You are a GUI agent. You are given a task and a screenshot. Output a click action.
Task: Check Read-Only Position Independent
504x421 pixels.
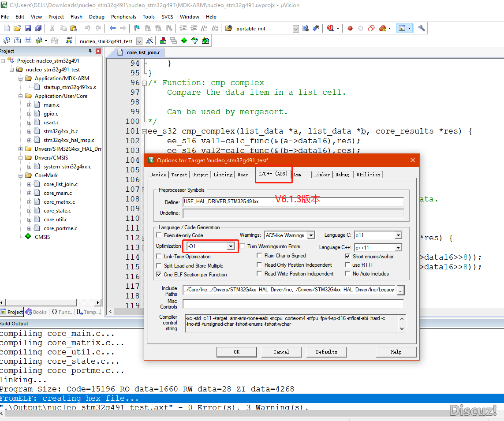tap(259, 265)
